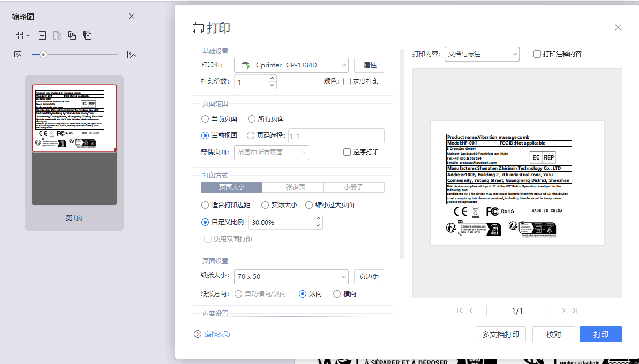
Task: Click the large thumbnail size icon
Action: click(x=132, y=55)
